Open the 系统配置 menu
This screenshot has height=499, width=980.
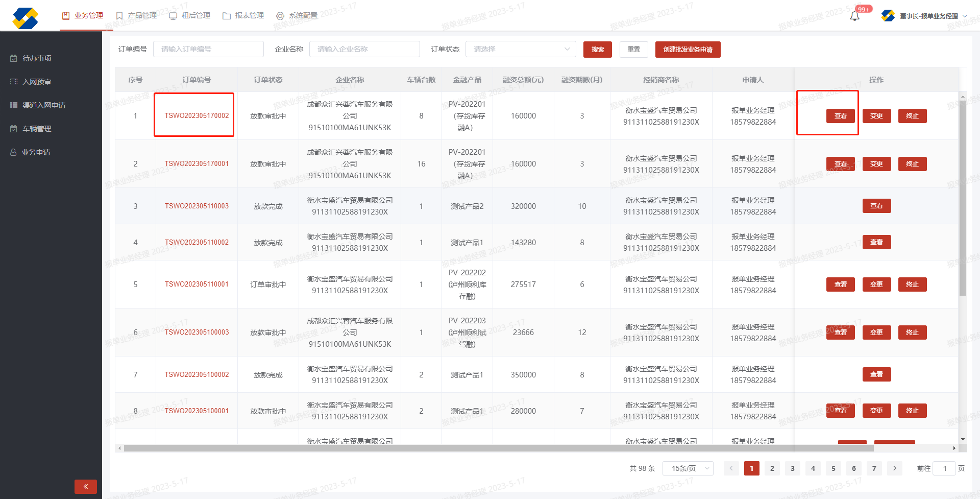click(x=297, y=16)
